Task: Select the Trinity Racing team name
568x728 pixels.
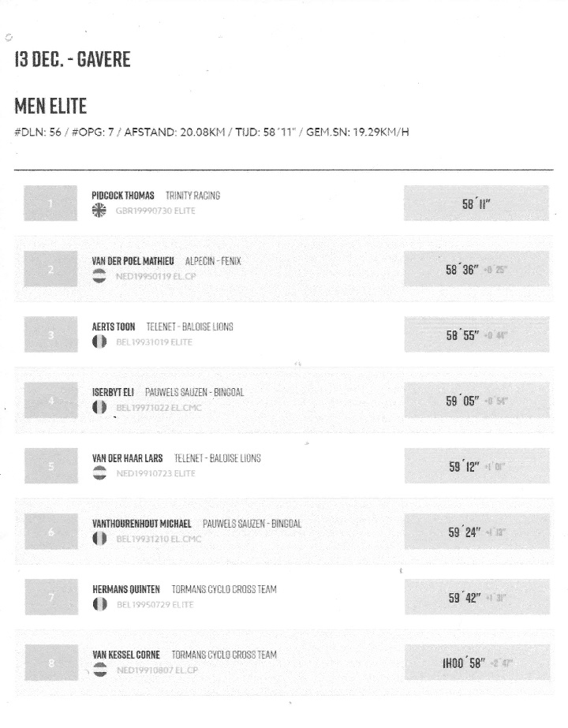Action: point(192,196)
